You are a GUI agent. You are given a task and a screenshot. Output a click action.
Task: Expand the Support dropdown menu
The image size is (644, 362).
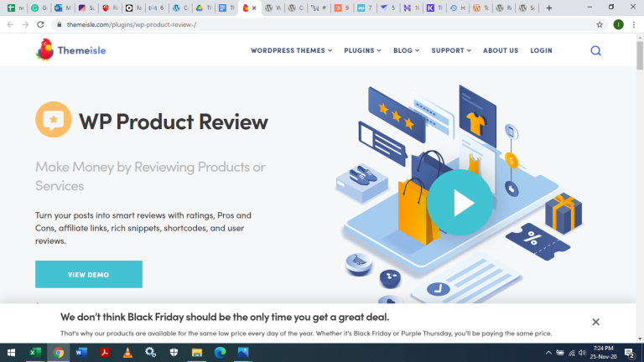point(451,50)
